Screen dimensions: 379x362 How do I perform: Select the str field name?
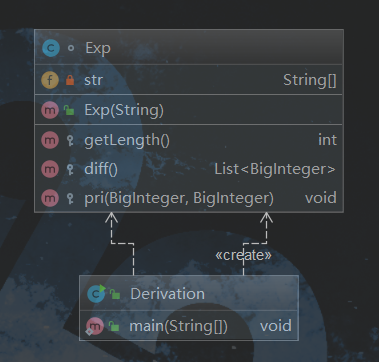pos(93,80)
